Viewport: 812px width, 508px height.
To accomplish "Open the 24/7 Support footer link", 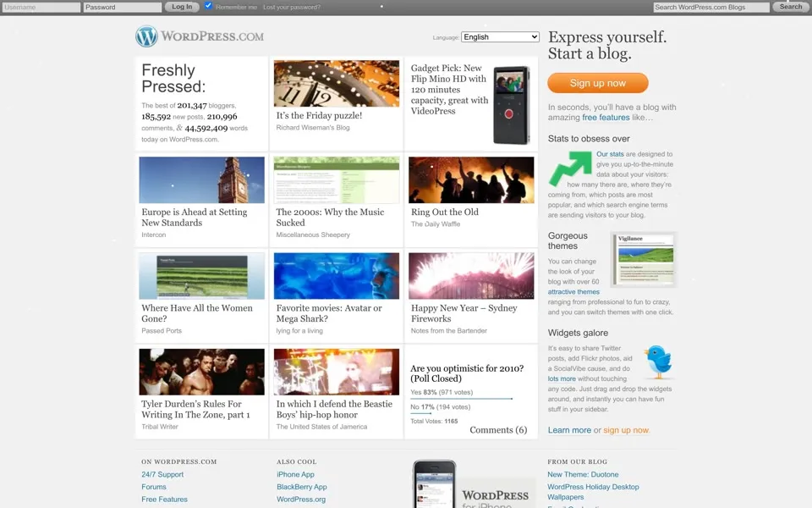I will [x=162, y=474].
